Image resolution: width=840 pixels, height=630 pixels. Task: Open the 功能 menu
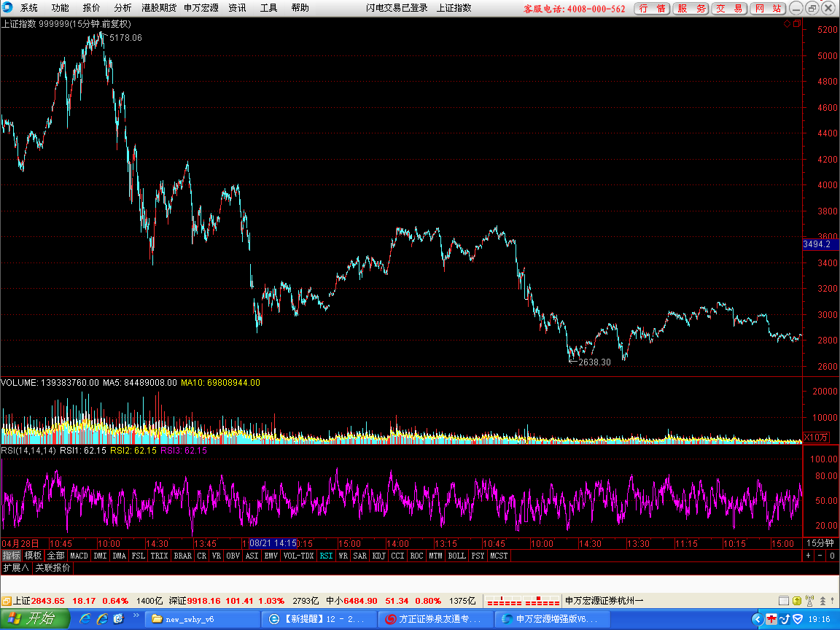[x=60, y=8]
